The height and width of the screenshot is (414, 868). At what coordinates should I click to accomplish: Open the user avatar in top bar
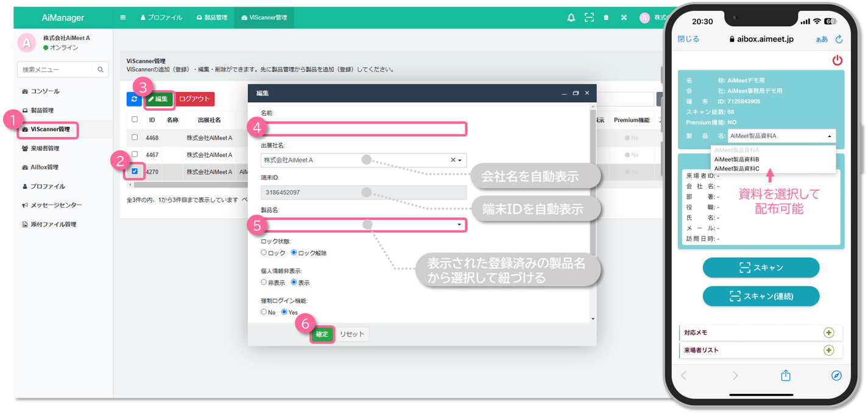(x=644, y=18)
